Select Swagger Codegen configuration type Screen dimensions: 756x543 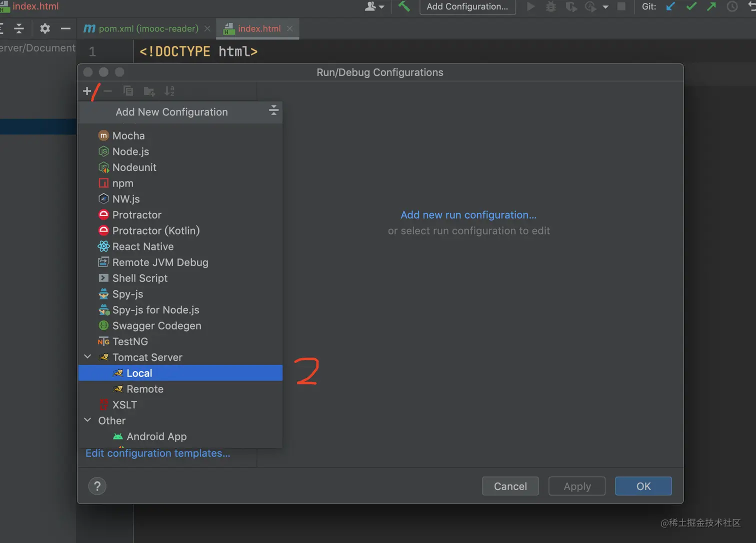[x=180, y=325]
